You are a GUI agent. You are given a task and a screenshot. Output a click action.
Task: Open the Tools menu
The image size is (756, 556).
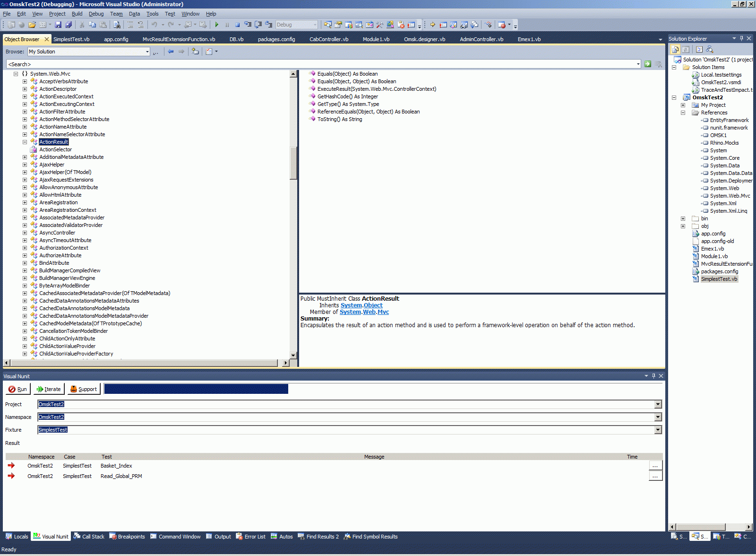(x=152, y=14)
